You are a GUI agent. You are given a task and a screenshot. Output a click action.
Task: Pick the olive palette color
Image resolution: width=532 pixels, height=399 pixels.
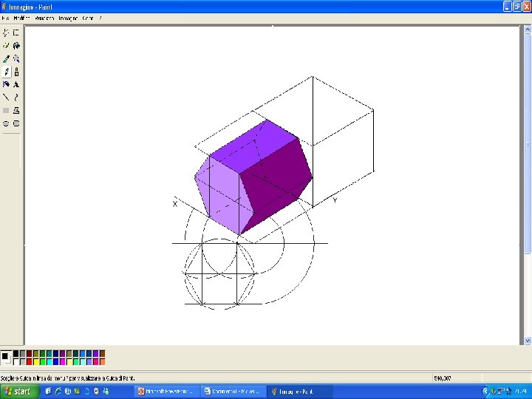coord(36,354)
